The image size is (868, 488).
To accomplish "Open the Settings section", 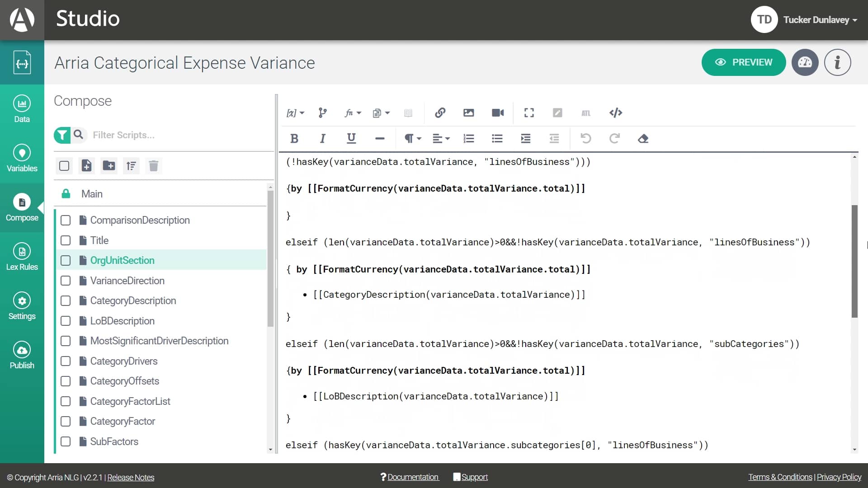I will [x=22, y=306].
